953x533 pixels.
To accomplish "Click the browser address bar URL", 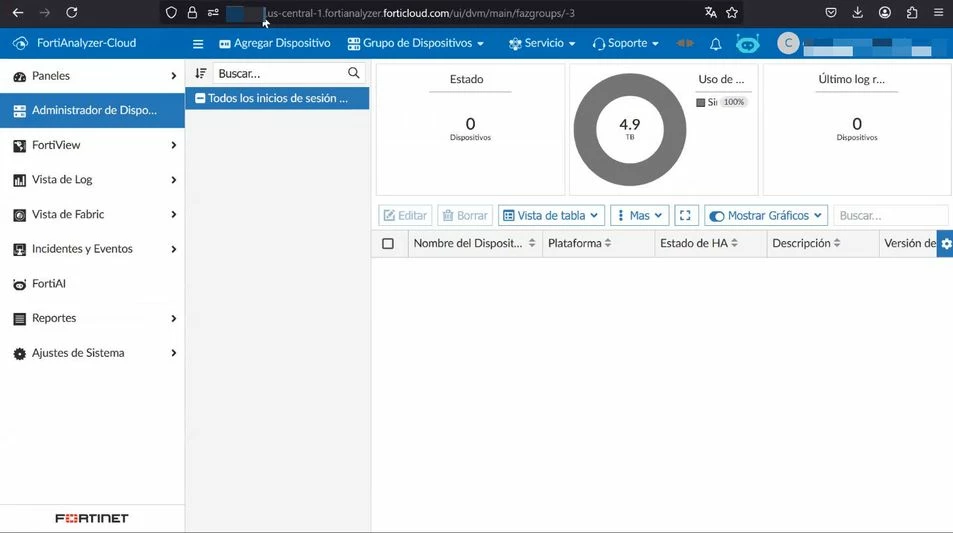I will [x=421, y=13].
